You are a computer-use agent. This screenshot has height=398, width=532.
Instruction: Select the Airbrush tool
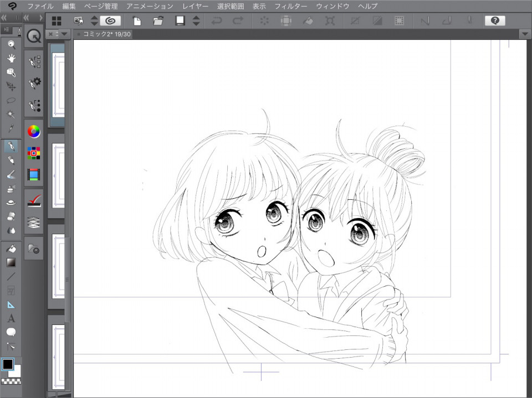[11, 189]
